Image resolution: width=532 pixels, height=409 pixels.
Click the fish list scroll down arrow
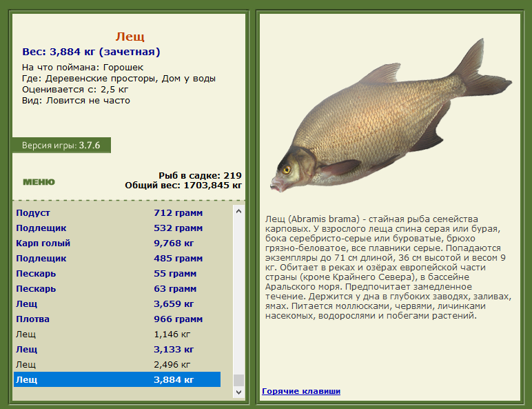tap(238, 392)
